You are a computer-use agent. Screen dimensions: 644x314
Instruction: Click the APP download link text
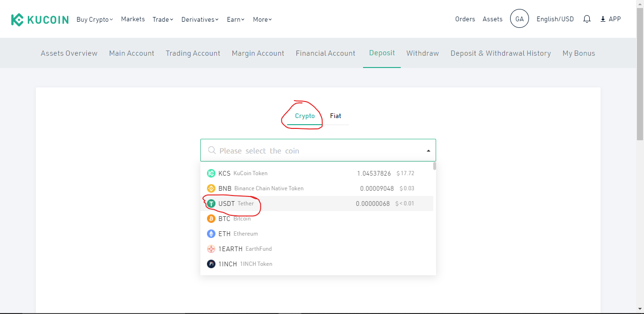tap(615, 19)
